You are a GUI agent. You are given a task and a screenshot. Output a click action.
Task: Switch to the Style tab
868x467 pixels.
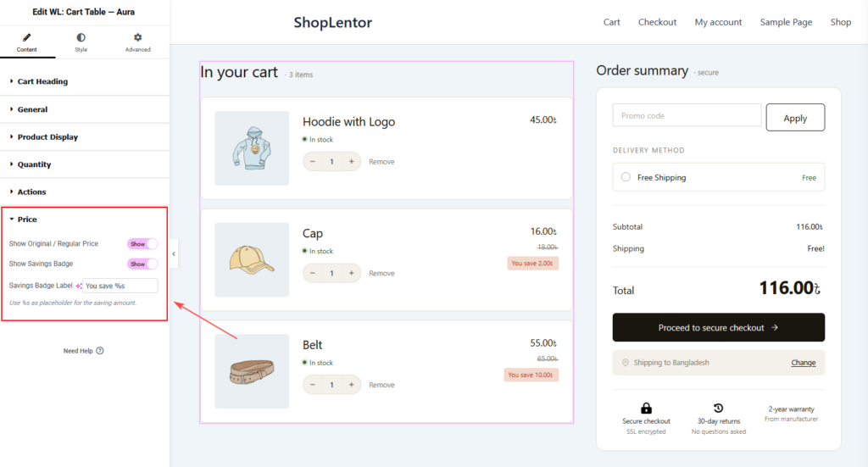coord(81,42)
